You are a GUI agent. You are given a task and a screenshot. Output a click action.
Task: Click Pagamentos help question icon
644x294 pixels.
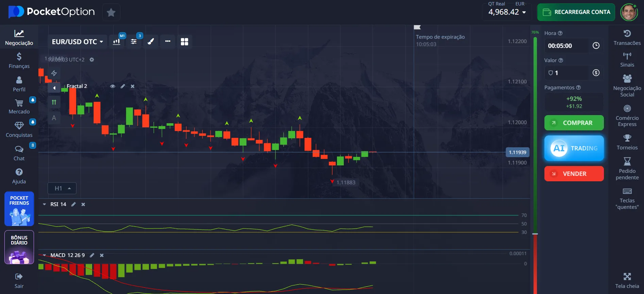[578, 88]
